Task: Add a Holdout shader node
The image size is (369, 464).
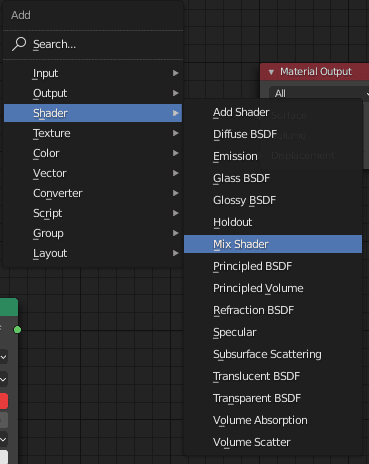Action: coord(273,222)
